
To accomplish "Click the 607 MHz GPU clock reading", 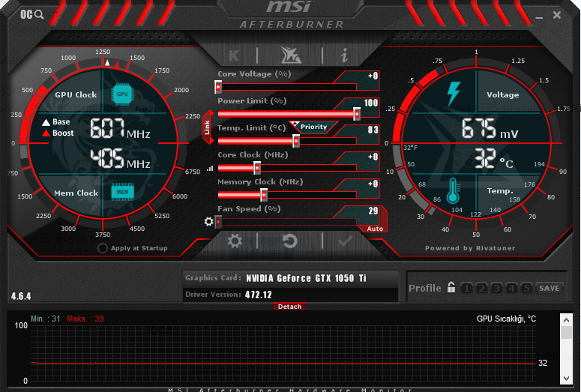I will [120, 129].
